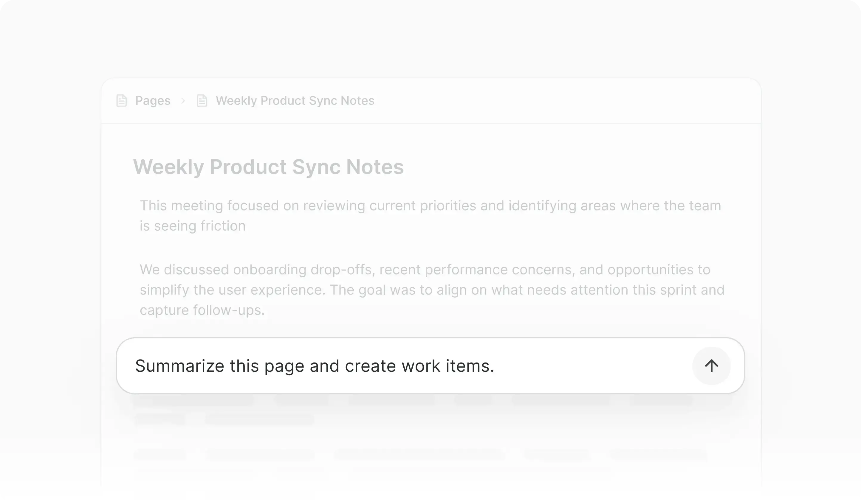Click the text line "capture follow-ups."
The height and width of the screenshot is (504, 861).
[202, 310]
